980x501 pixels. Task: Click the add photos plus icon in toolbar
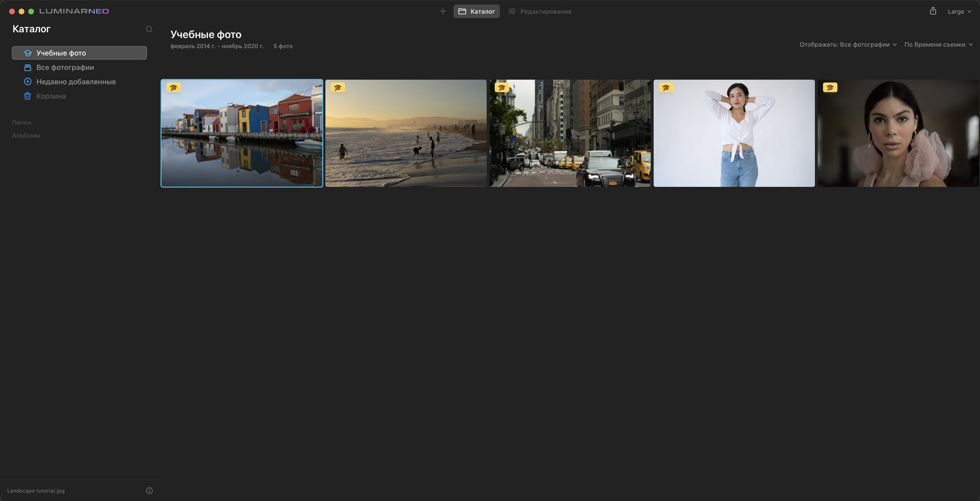pos(443,11)
